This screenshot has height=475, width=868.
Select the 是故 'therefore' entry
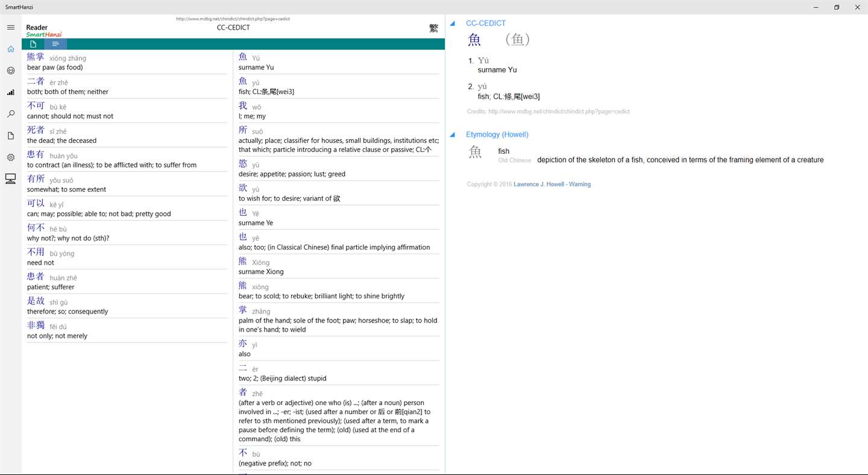click(127, 306)
